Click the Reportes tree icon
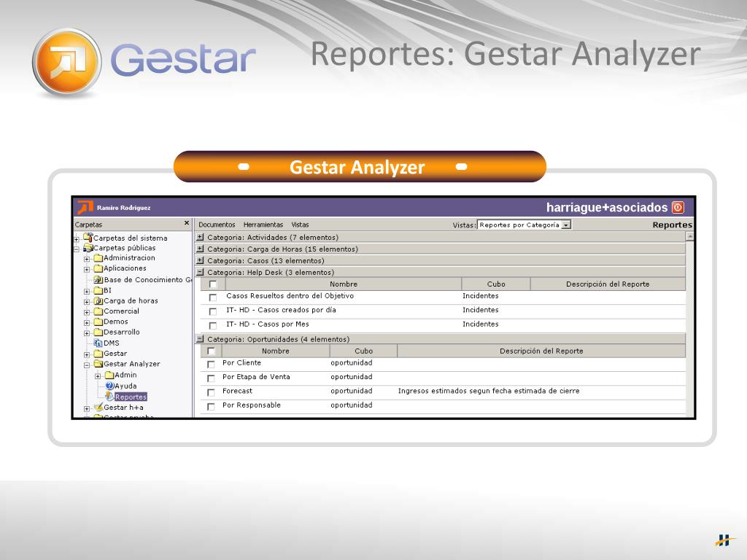Viewport: 747px width, 560px height. pos(109,396)
